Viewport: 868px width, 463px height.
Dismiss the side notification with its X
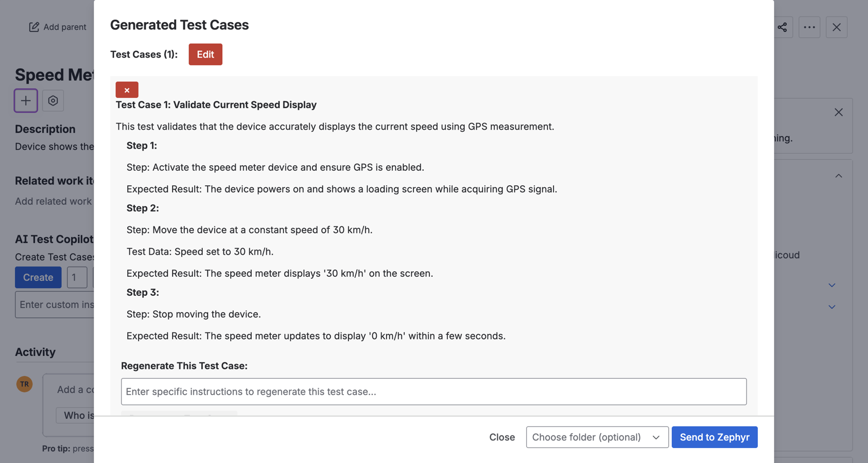point(839,112)
